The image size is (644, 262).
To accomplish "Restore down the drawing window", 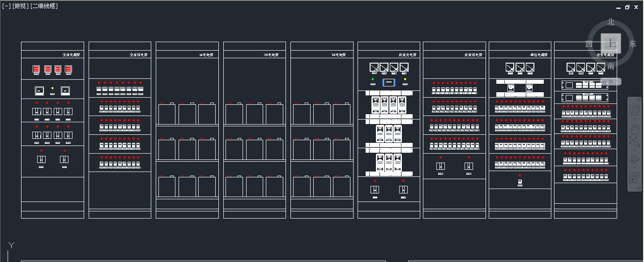I will 627,7.
